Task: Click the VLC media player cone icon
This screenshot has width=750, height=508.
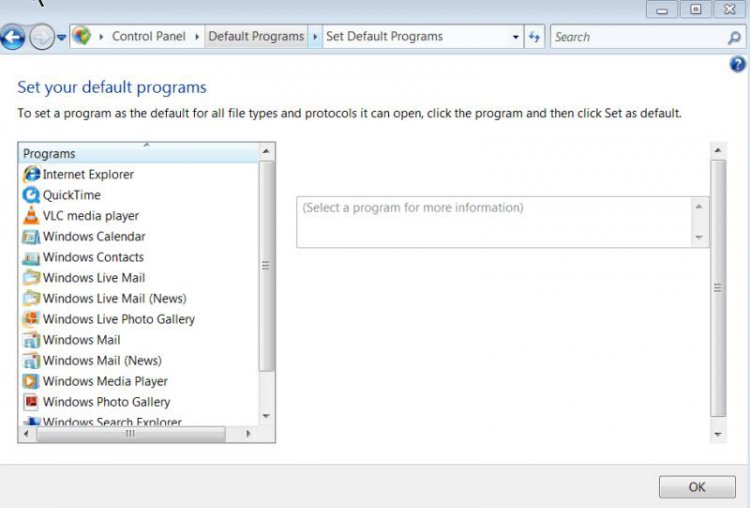Action: pos(32,215)
